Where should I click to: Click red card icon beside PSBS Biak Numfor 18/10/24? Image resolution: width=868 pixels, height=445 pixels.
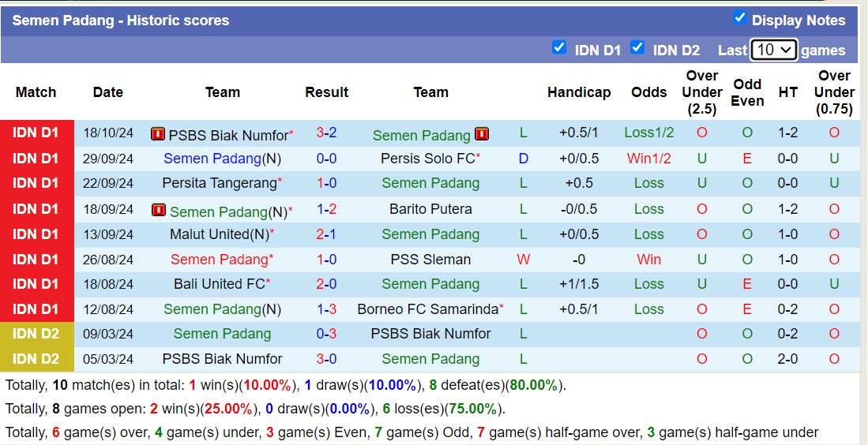click(x=158, y=134)
